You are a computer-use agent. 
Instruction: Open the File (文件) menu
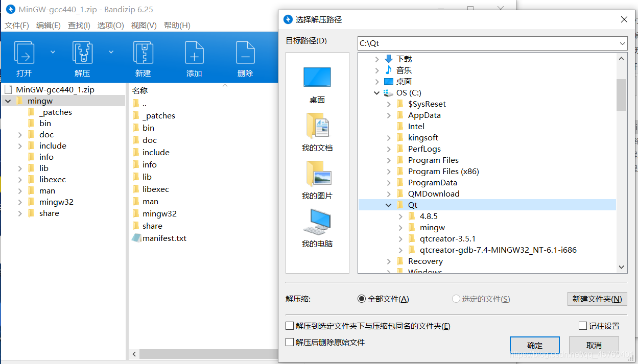17,26
